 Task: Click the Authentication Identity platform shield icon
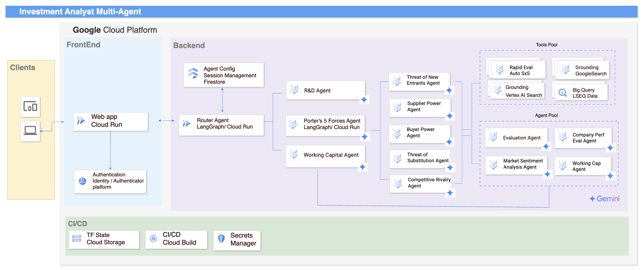pos(83,181)
